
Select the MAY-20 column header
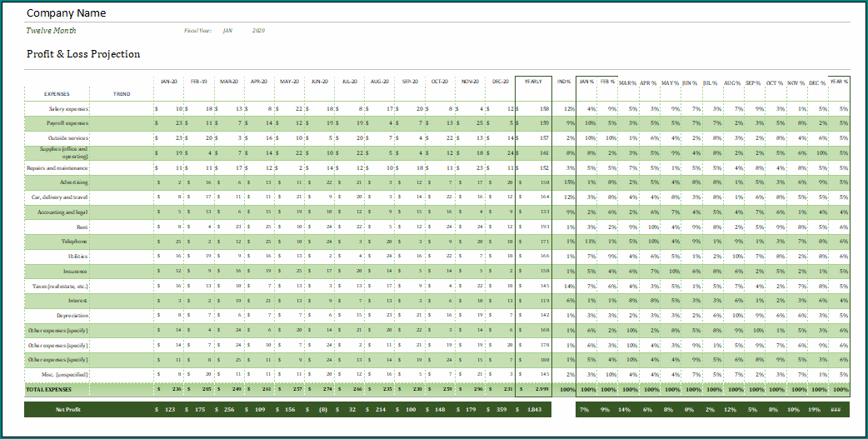coord(289,82)
